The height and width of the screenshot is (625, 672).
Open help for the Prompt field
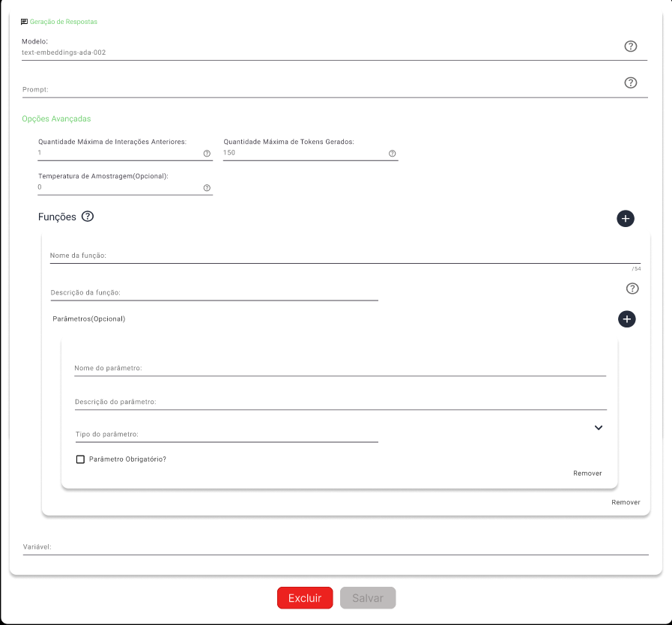[630, 82]
